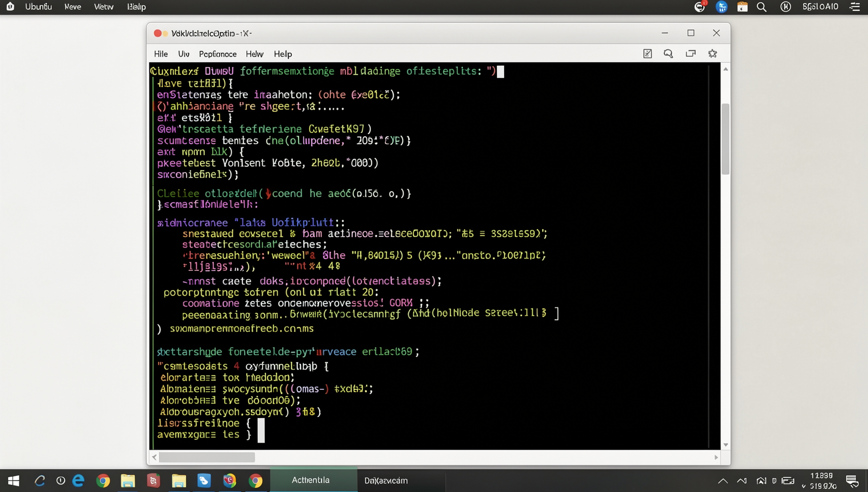Screen dimensions: 868x492
Task: Open the orange calendar icon in top bar
Action: 742,7
